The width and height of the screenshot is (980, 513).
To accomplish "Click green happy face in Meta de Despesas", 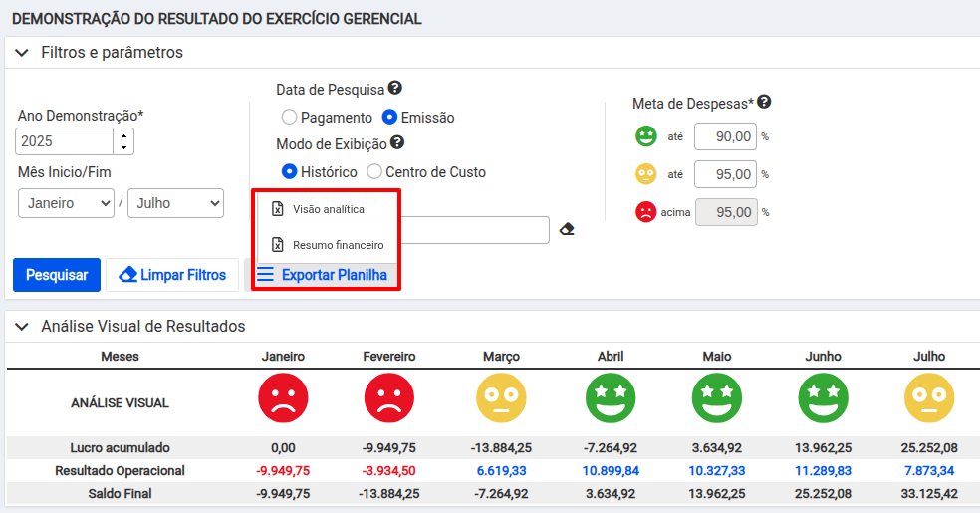I will [646, 136].
